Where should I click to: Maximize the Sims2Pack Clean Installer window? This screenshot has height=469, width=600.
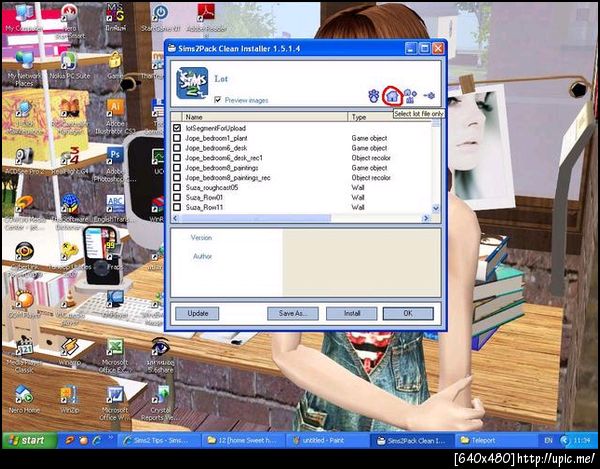pyautogui.click(x=424, y=49)
